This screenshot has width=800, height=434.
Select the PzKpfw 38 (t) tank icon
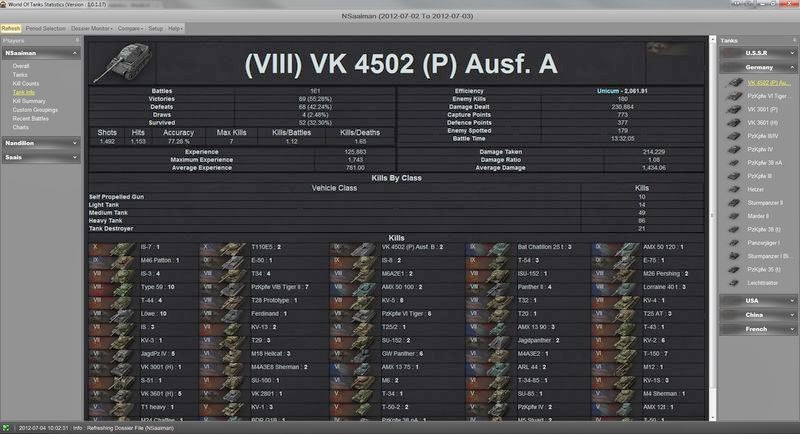(x=734, y=229)
